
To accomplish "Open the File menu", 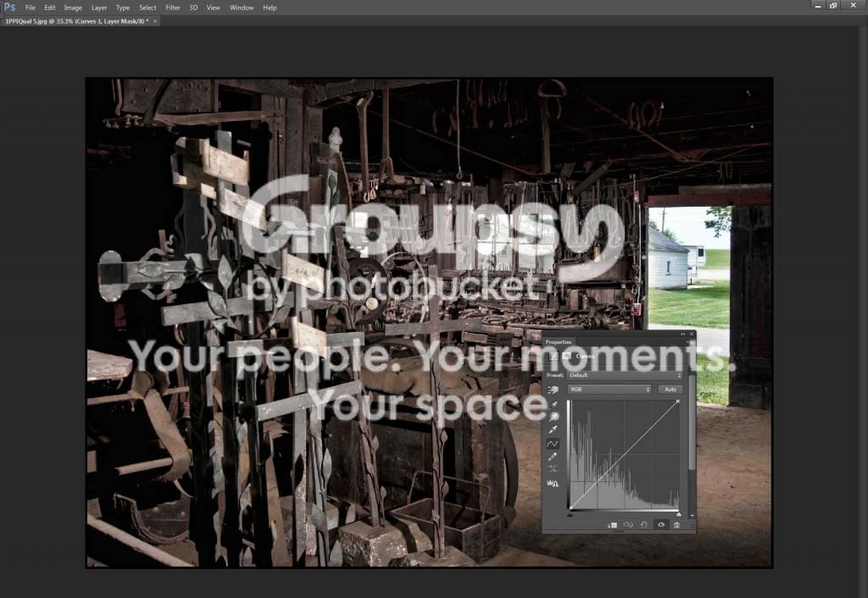I will 30,8.
